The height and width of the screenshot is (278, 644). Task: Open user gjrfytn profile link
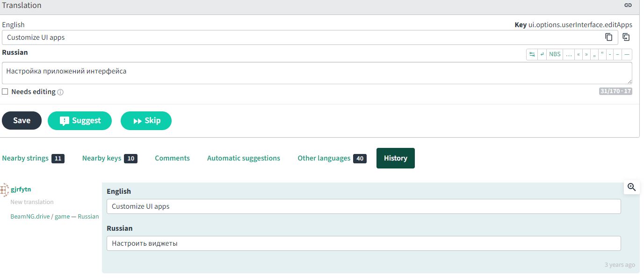pyautogui.click(x=21, y=189)
